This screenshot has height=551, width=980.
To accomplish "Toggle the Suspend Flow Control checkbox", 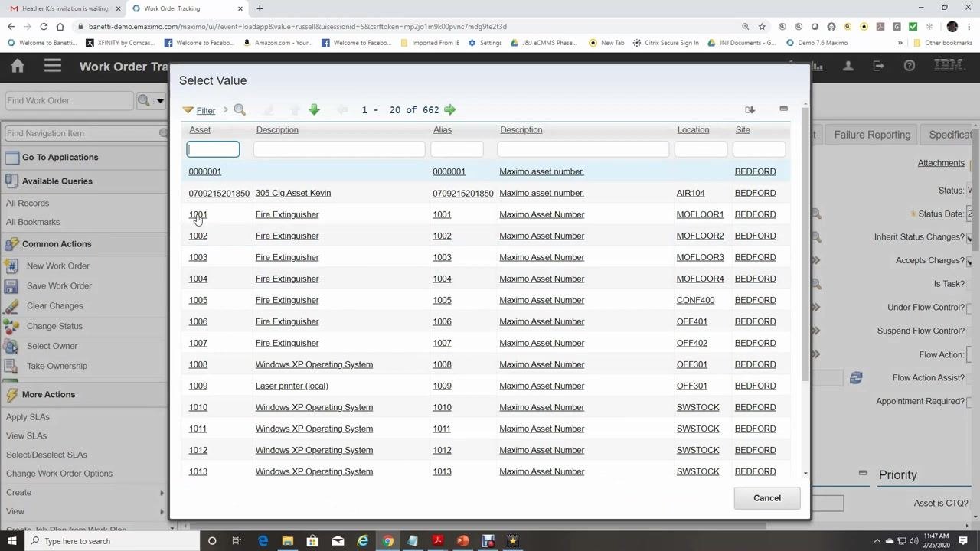I will pos(969,331).
